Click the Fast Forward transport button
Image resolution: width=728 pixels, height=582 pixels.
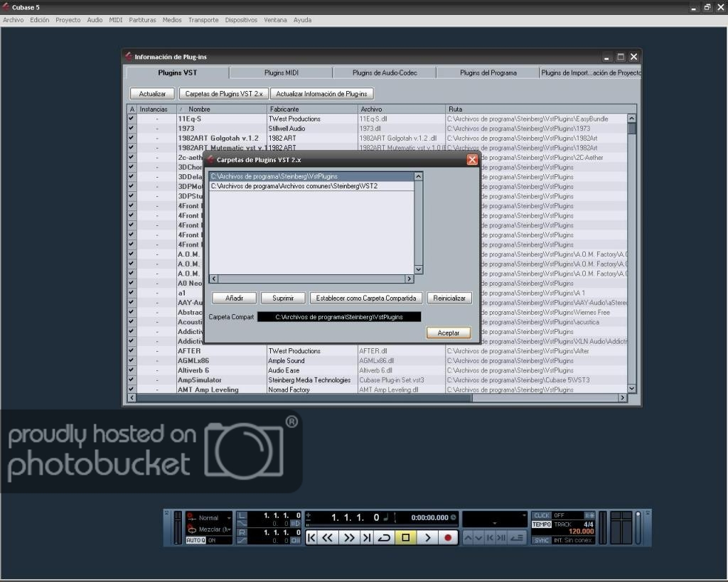tap(348, 537)
